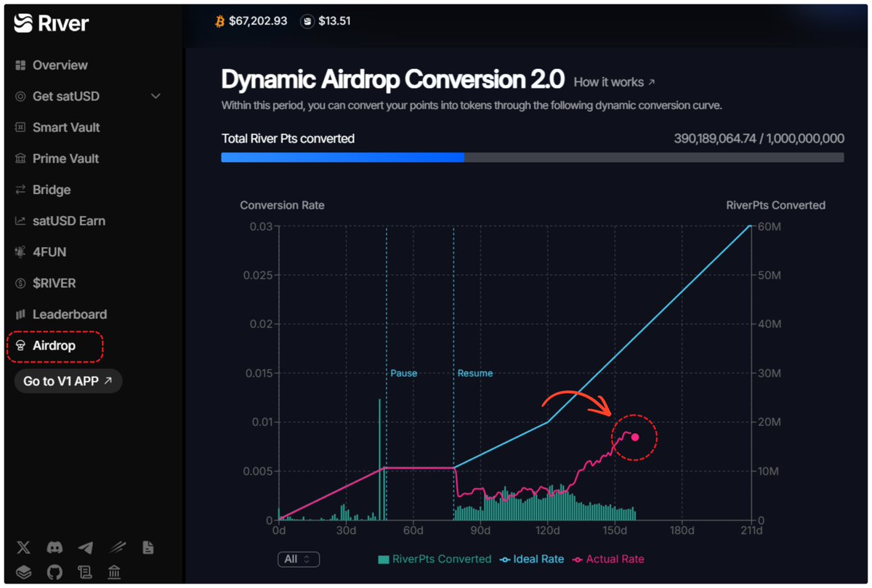Click the River logo

pos(51,23)
